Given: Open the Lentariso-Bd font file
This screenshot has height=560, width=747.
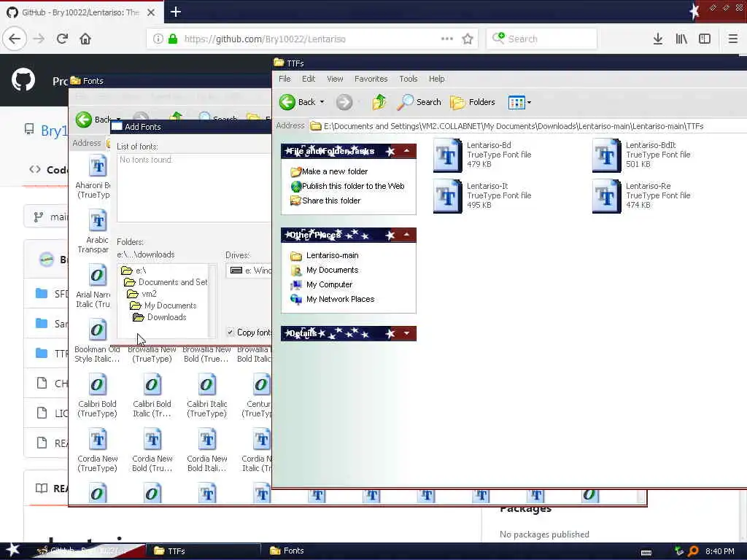Looking at the screenshot, I should 447,155.
